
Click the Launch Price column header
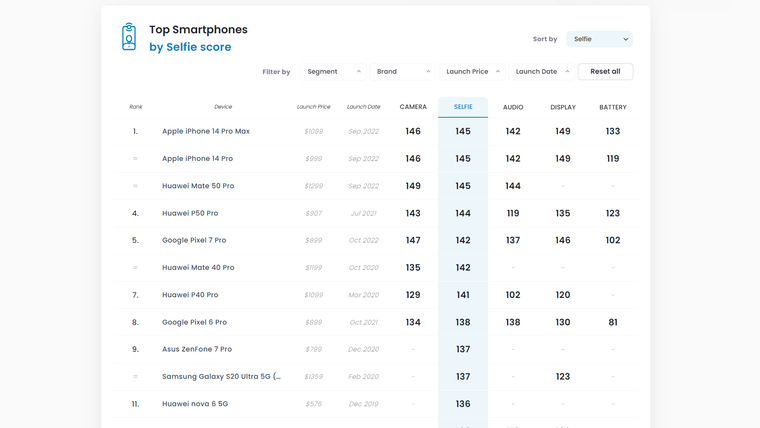313,107
